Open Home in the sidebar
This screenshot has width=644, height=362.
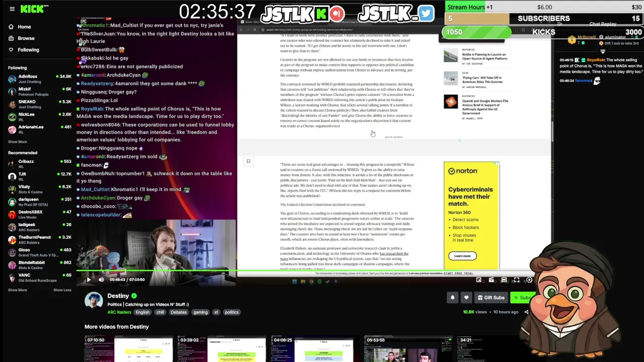tap(24, 27)
